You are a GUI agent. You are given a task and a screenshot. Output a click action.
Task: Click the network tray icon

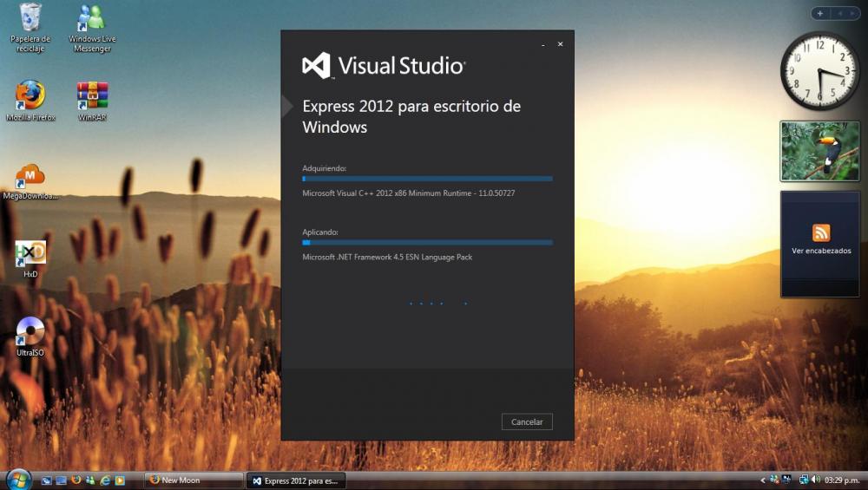[x=803, y=480]
